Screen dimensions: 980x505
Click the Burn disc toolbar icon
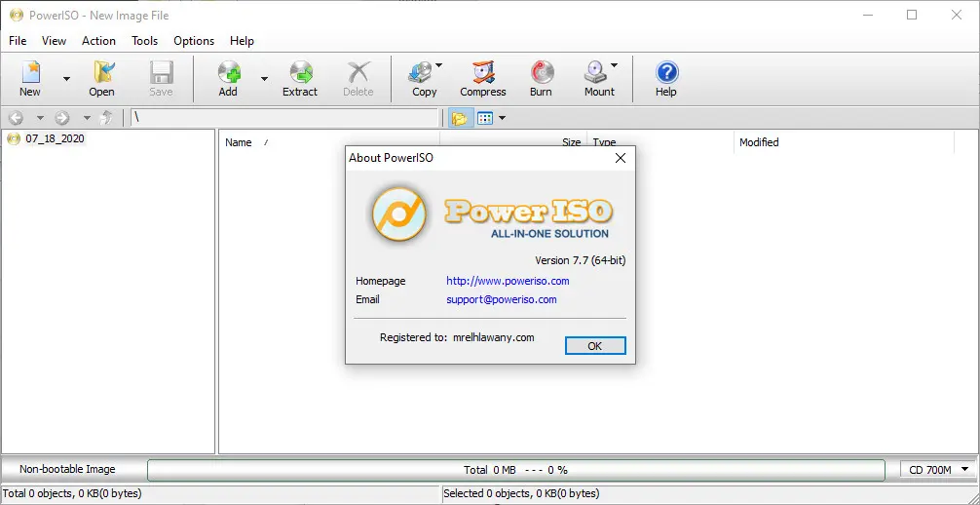pos(541,78)
